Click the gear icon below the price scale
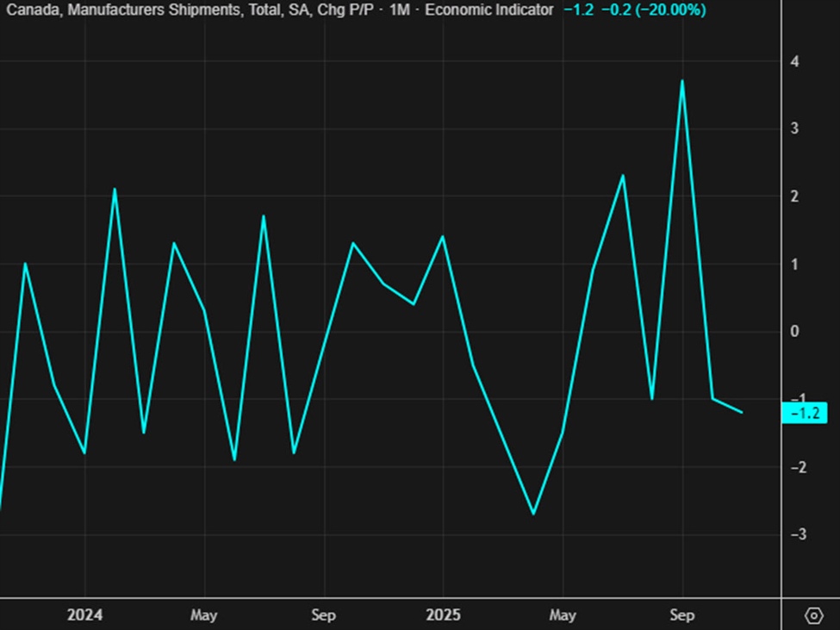 tap(812, 614)
